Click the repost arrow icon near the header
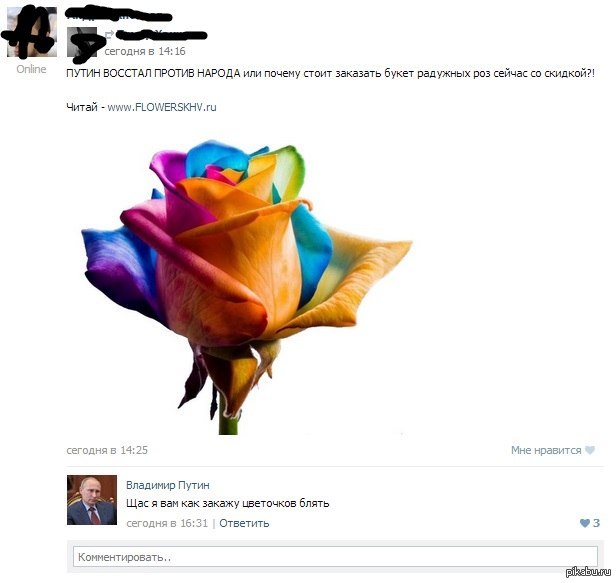This screenshot has height=583, width=616. point(109,35)
